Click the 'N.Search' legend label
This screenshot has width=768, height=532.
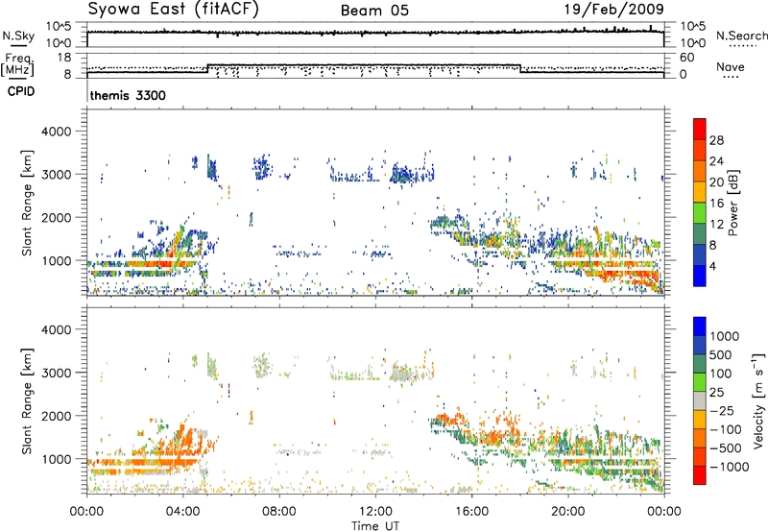pos(741,36)
